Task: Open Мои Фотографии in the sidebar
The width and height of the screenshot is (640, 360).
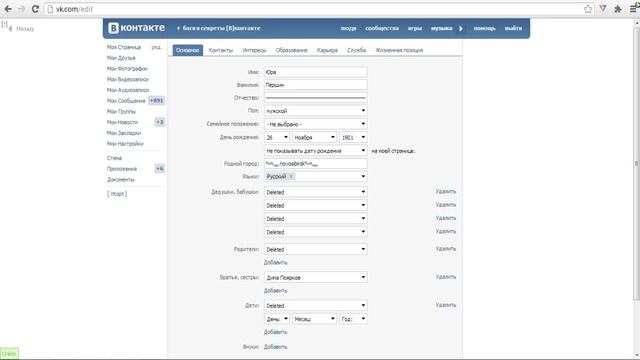Action: 127,69
